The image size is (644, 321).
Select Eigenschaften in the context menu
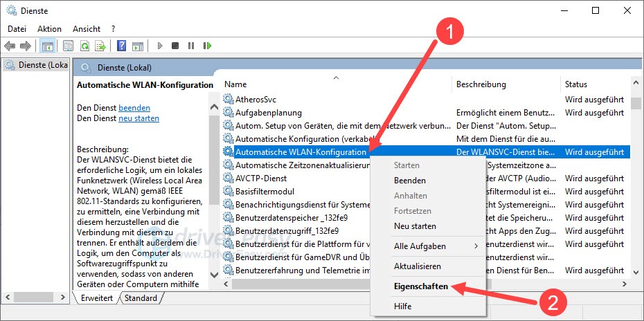click(428, 286)
